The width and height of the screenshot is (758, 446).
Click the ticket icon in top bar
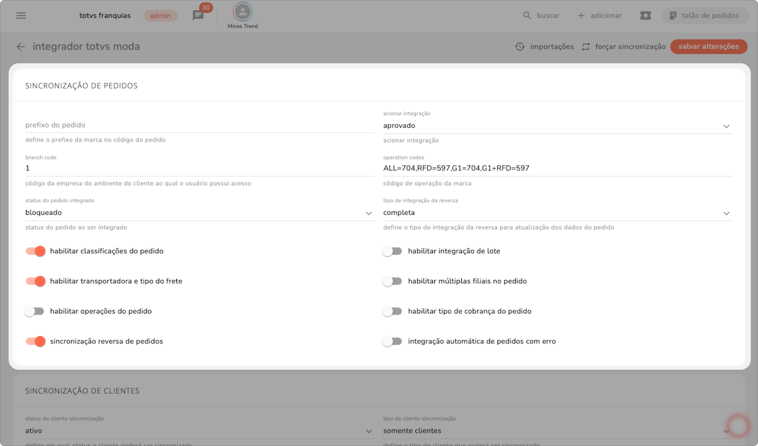[x=645, y=16]
